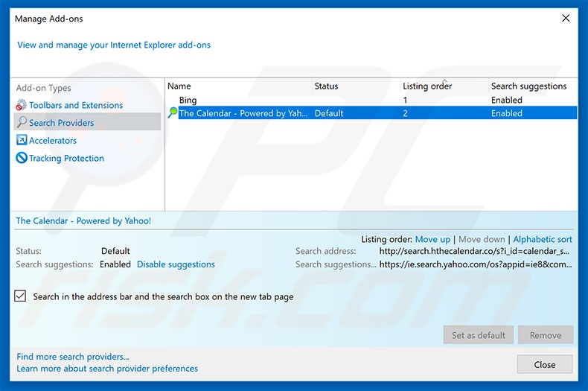Click the Close button at bottom

(545, 364)
